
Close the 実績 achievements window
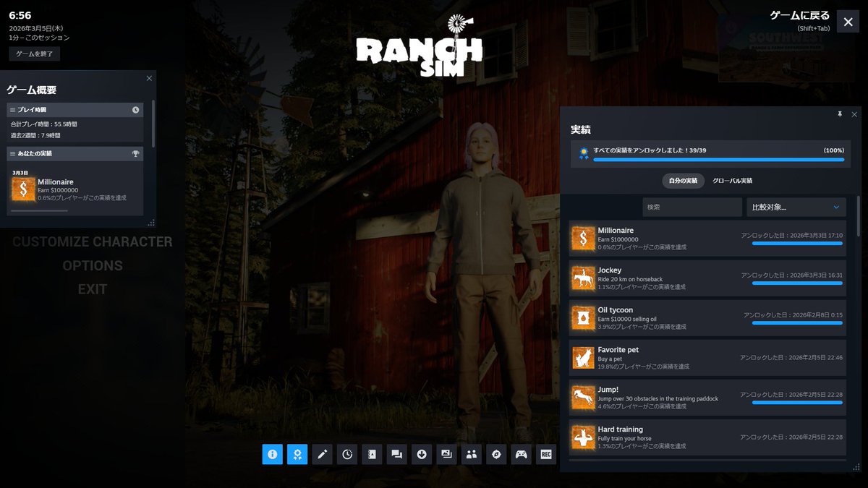pos(854,114)
